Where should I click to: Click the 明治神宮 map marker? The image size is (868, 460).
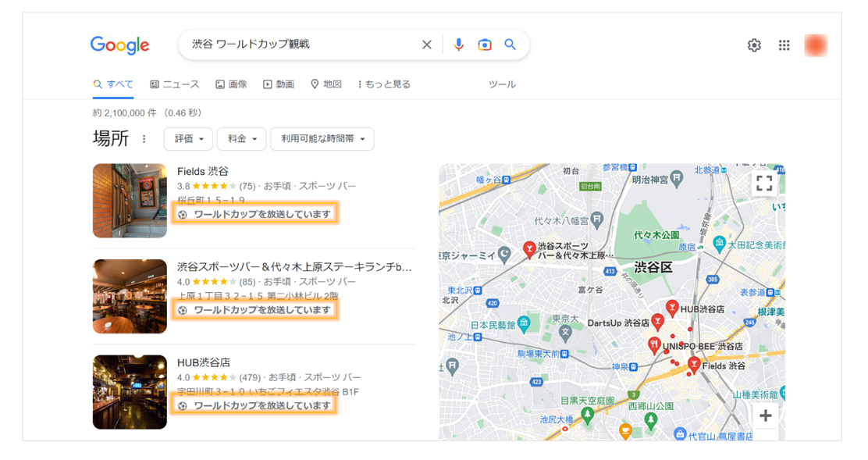(x=677, y=178)
